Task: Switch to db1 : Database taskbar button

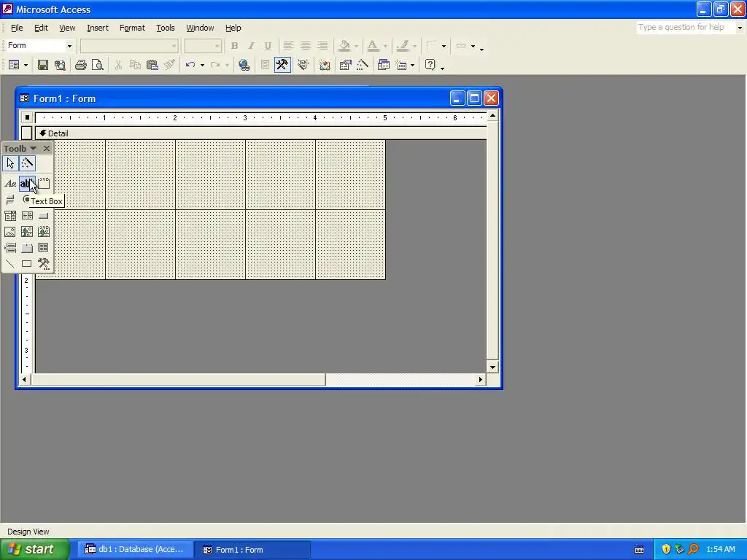Action: coord(134,550)
